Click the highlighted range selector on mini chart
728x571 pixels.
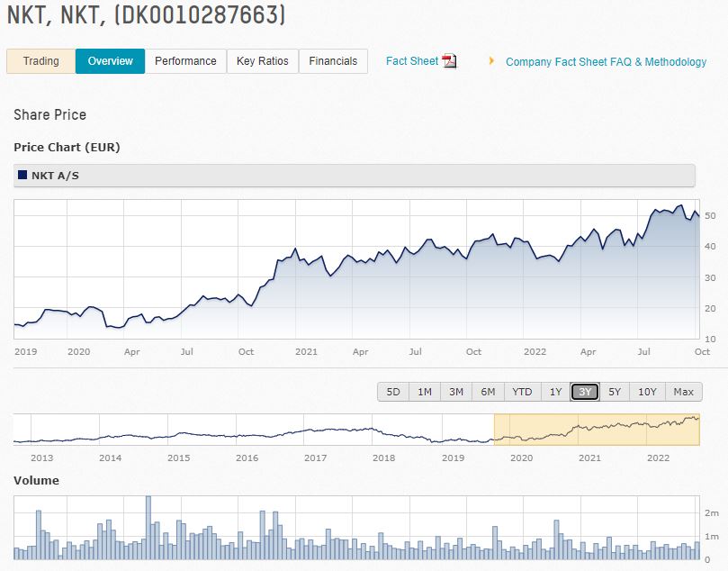pos(596,431)
